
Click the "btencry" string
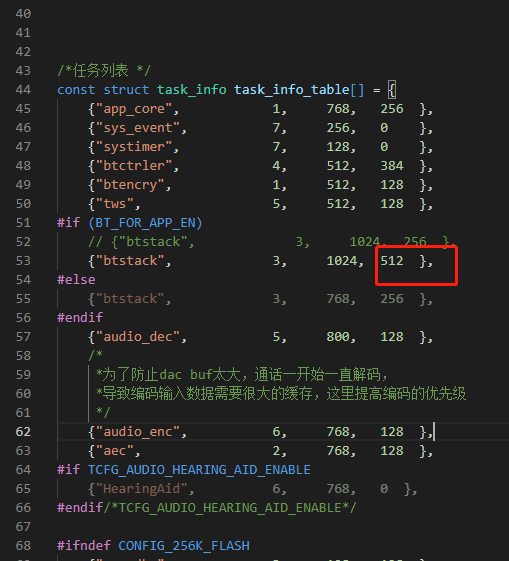point(130,185)
